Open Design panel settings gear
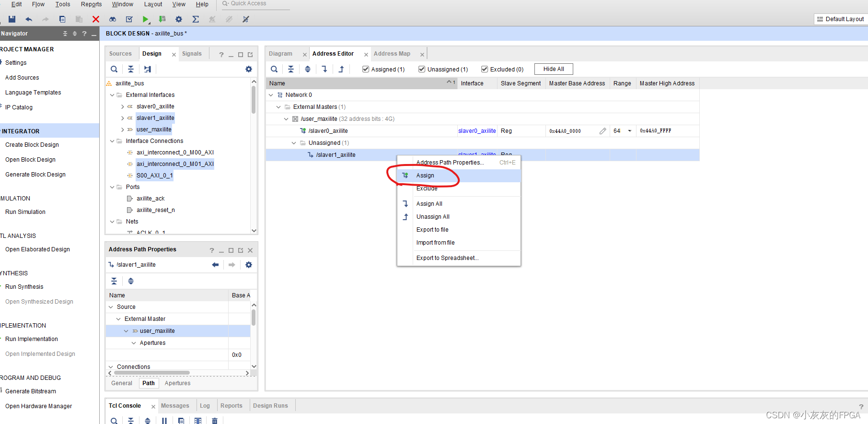The width and height of the screenshot is (868, 424). tap(249, 69)
